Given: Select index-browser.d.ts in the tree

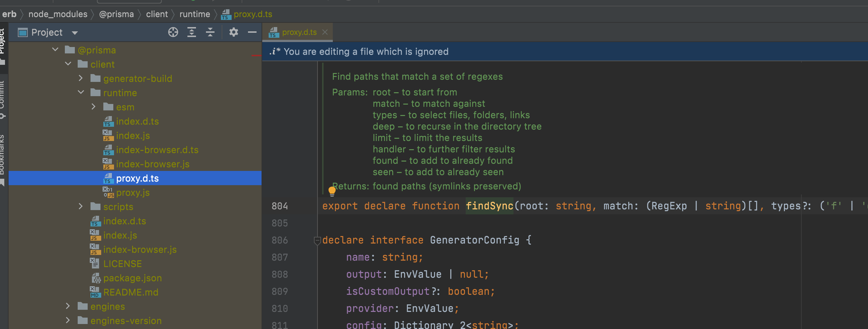Looking at the screenshot, I should [x=157, y=150].
